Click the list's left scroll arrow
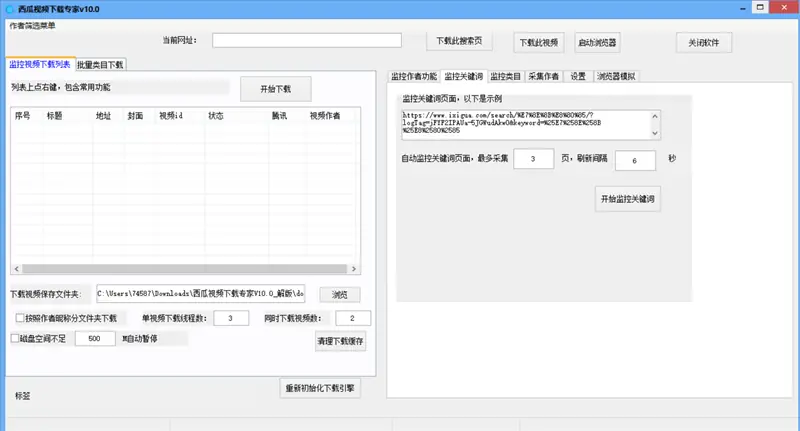The width and height of the screenshot is (800, 431). (17, 269)
